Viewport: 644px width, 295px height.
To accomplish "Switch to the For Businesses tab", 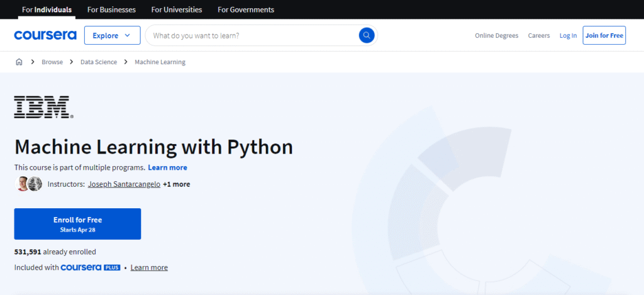I will (x=111, y=9).
